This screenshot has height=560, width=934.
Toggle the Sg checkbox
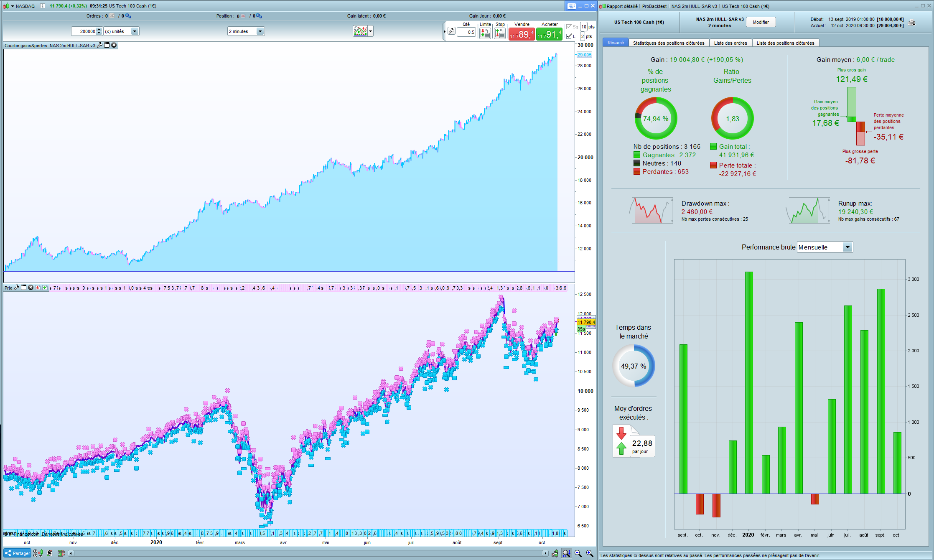(x=569, y=27)
